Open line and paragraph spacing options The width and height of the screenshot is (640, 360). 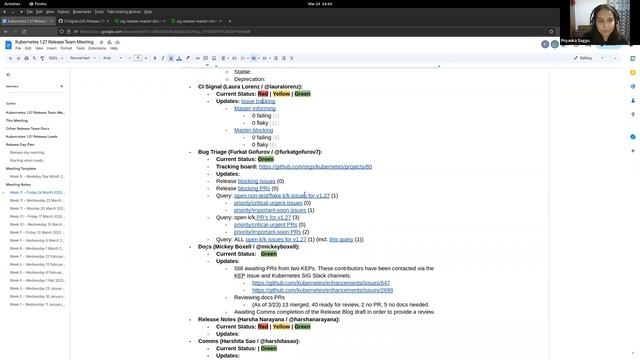(x=234, y=58)
